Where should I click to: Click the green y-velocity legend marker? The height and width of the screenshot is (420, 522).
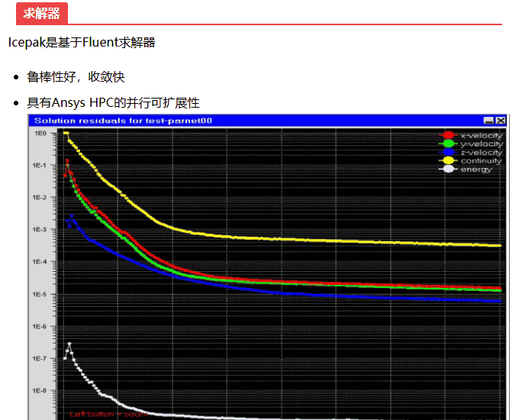coord(448,144)
